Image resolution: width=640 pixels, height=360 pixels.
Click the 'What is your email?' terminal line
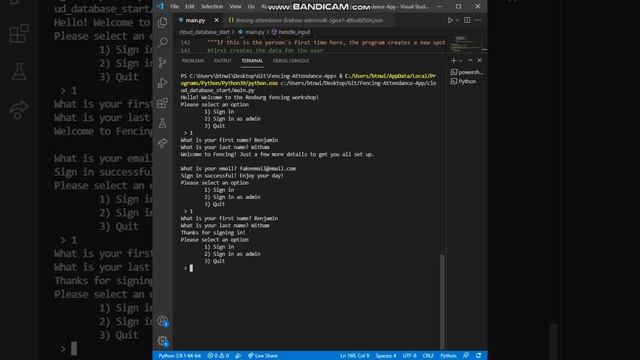click(x=238, y=169)
